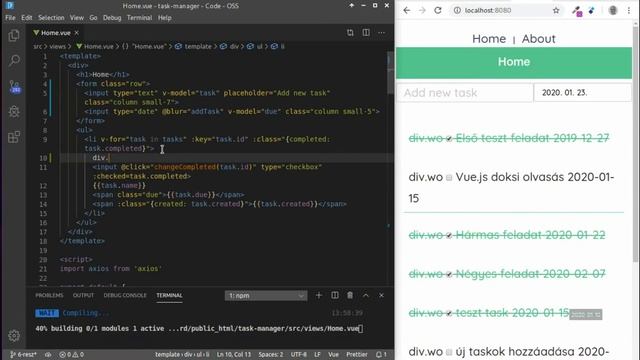
Task: Split the editor to the right
Action: (x=366, y=33)
